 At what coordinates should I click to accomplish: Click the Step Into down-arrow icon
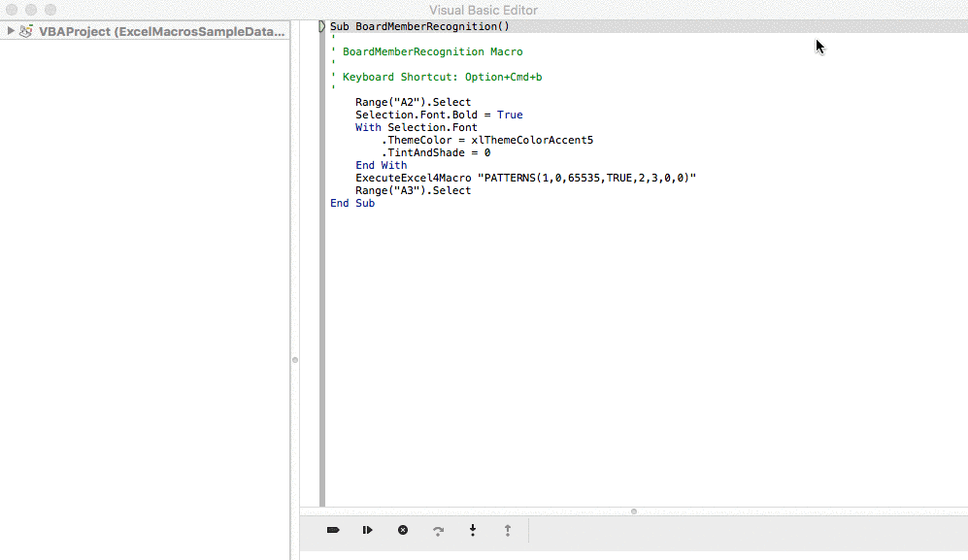click(x=473, y=530)
